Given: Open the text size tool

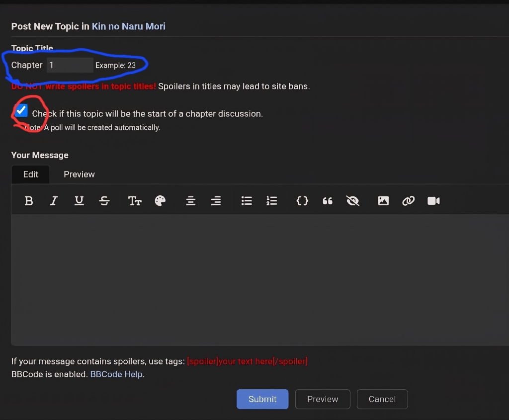Looking at the screenshot, I should pos(135,201).
